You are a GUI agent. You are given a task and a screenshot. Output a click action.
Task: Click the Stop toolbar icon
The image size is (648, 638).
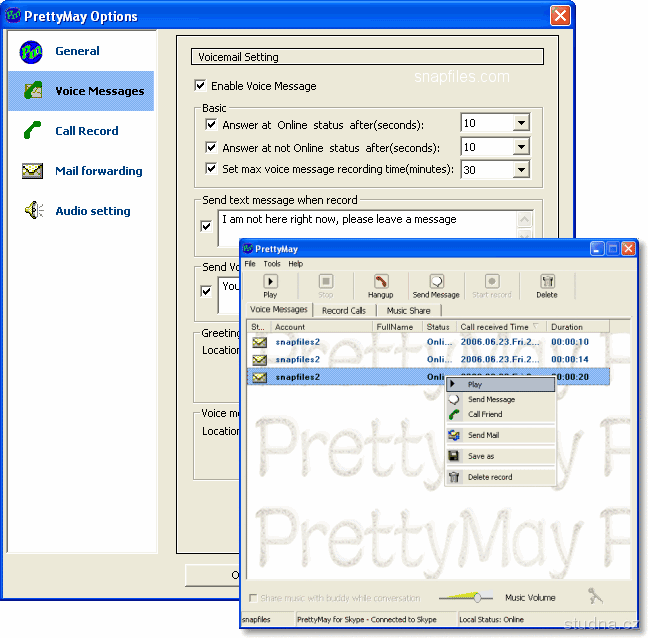326,282
